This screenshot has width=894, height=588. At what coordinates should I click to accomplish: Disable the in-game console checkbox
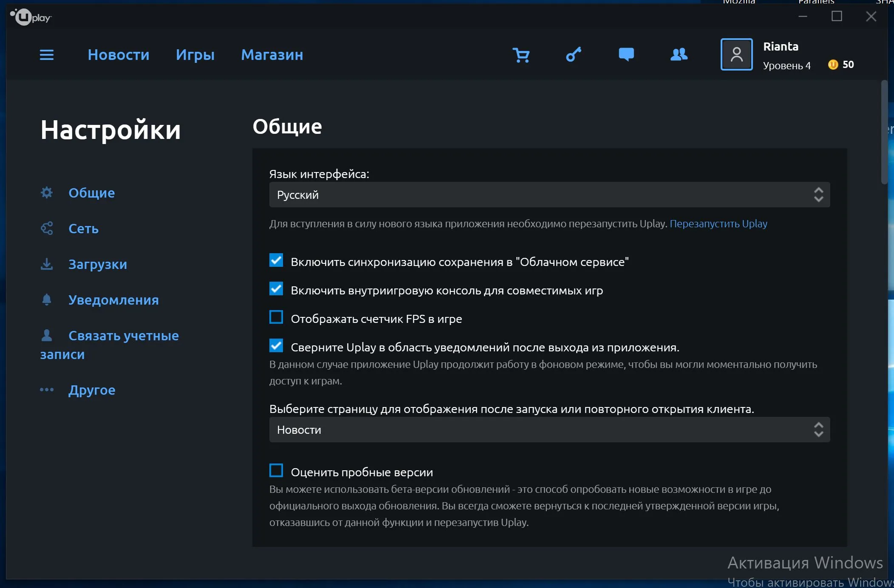pyautogui.click(x=276, y=288)
